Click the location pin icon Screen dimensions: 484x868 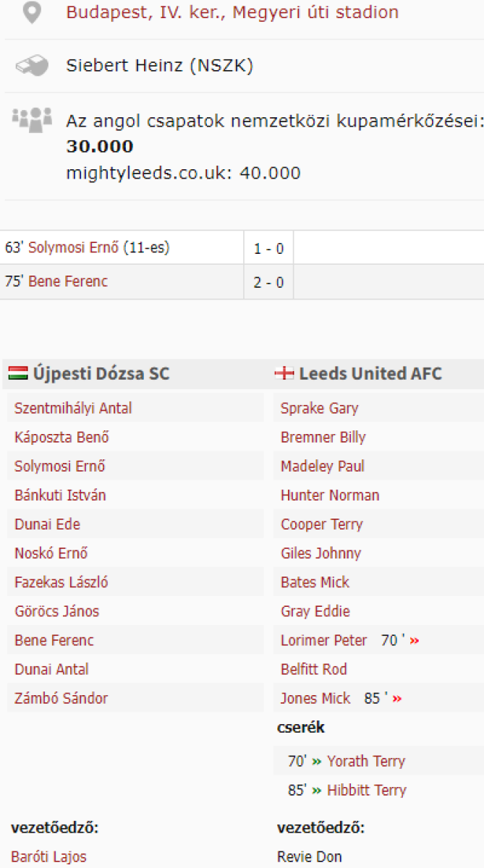pyautogui.click(x=31, y=12)
